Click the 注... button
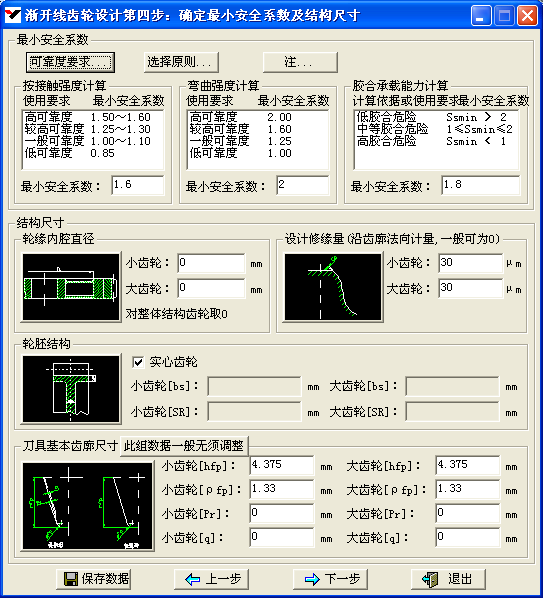 point(300,62)
